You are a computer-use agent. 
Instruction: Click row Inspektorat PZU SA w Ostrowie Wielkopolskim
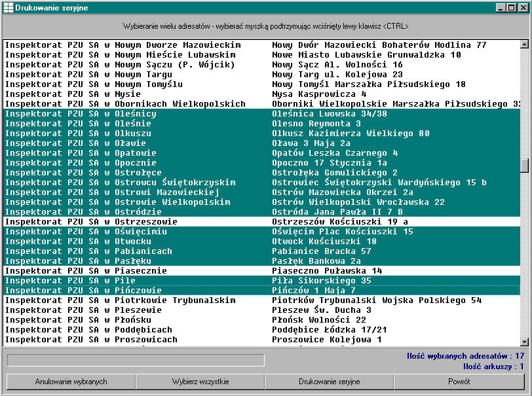coord(261,202)
